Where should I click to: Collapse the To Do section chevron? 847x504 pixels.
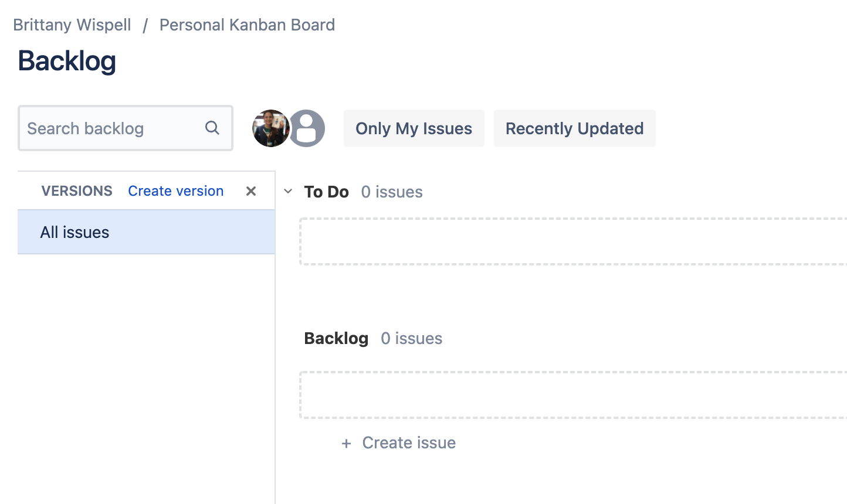288,192
